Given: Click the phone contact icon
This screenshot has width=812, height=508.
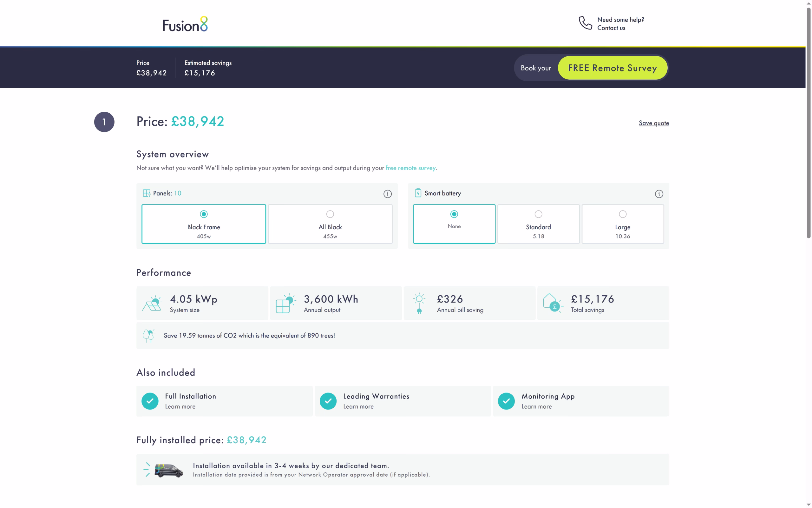Looking at the screenshot, I should [585, 23].
